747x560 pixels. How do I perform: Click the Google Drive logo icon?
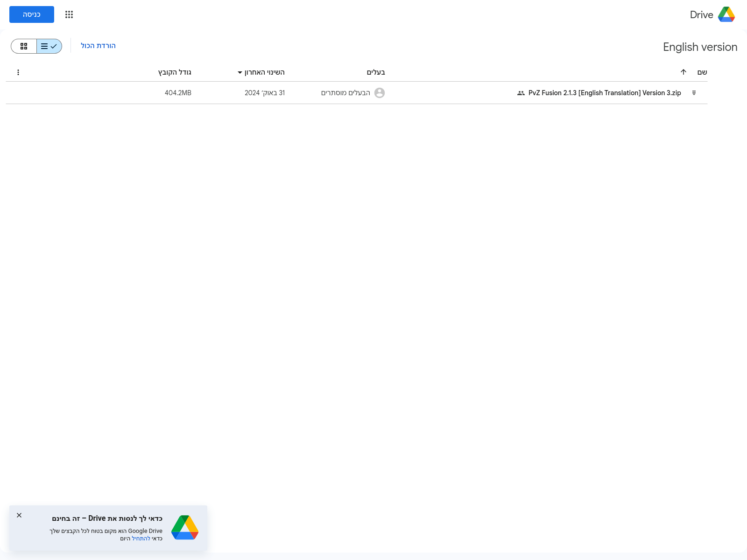(x=726, y=14)
